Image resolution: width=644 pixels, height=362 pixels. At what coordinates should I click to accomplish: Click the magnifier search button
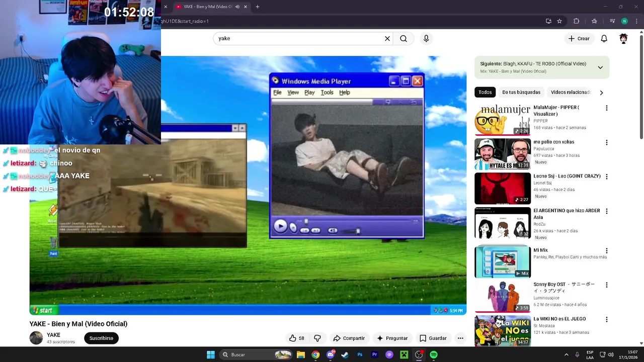point(404,39)
